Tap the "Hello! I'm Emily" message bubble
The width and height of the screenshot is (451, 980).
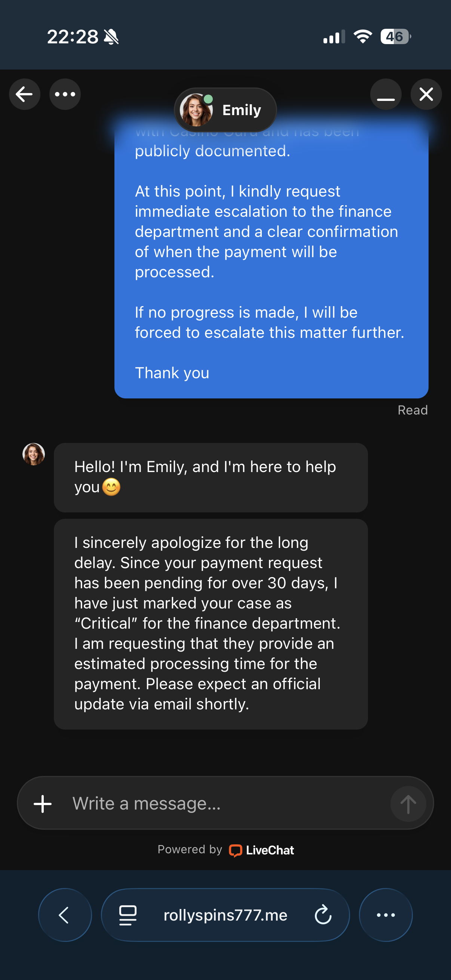[211, 477]
